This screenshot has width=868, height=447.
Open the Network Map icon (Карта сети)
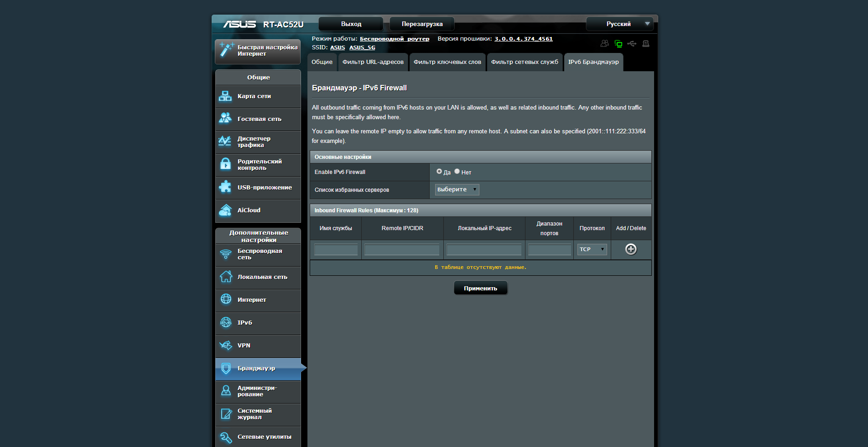225,96
